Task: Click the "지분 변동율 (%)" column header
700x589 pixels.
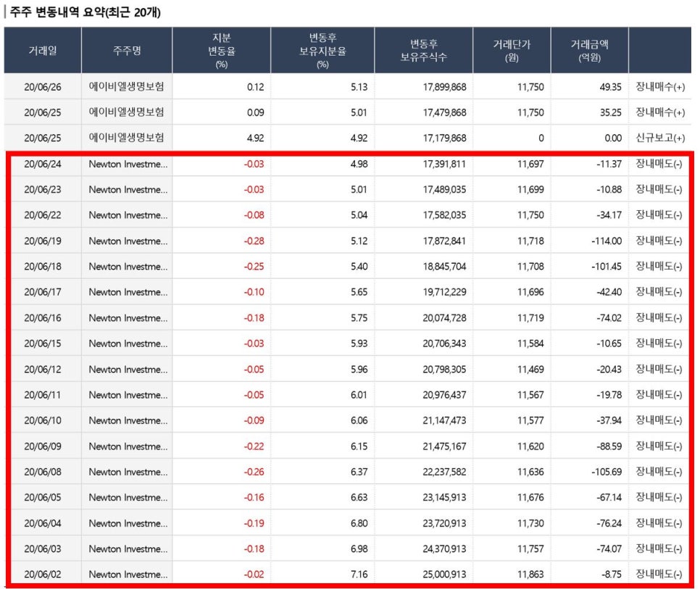Action: click(222, 51)
